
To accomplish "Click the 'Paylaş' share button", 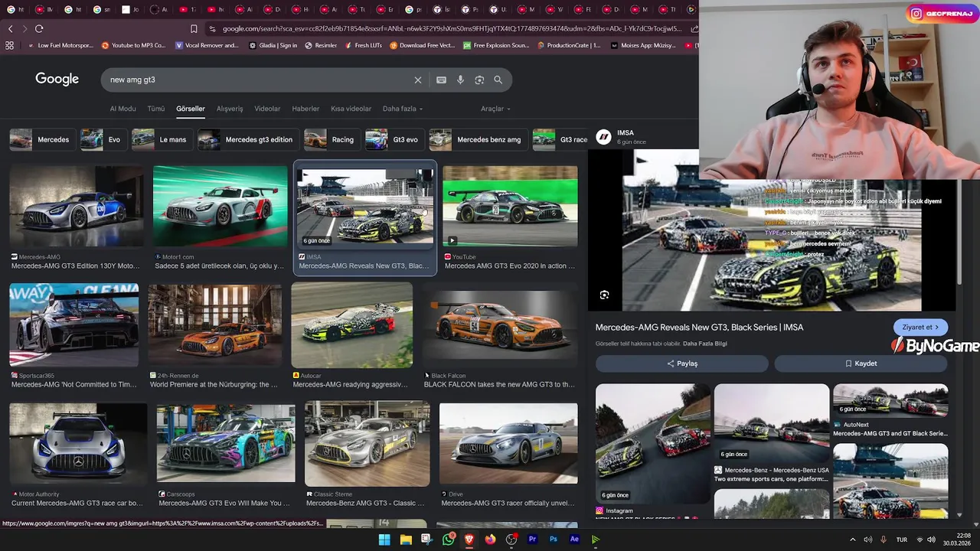I will click(x=682, y=364).
